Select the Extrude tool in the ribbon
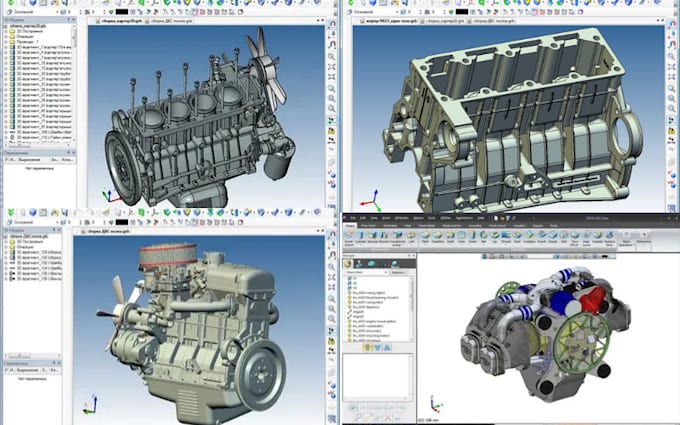 pyautogui.click(x=372, y=238)
